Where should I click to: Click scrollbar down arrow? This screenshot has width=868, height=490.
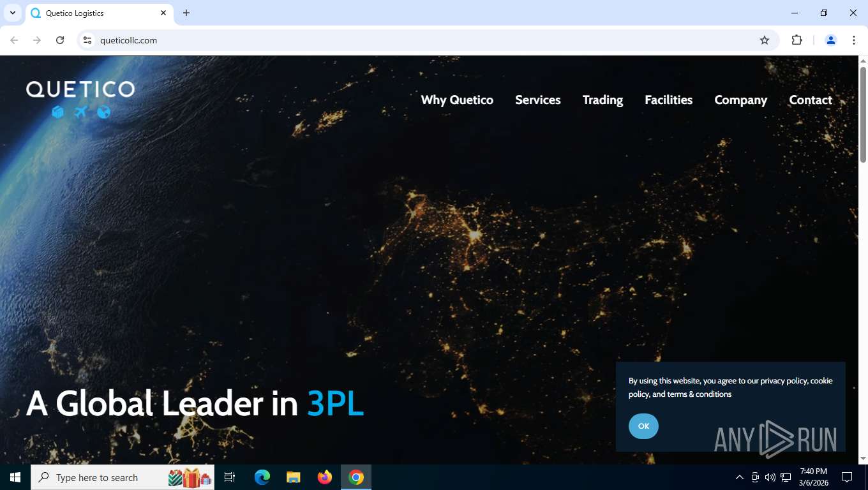click(863, 458)
